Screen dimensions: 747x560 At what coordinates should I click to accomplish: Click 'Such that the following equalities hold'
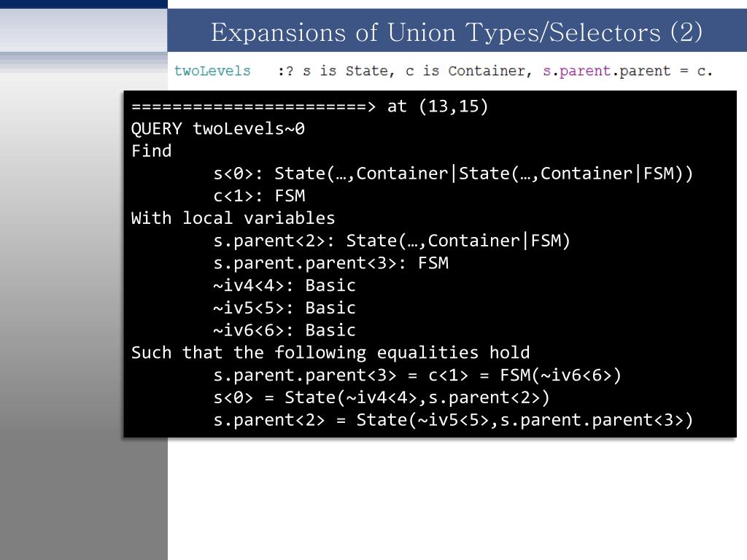point(330,352)
